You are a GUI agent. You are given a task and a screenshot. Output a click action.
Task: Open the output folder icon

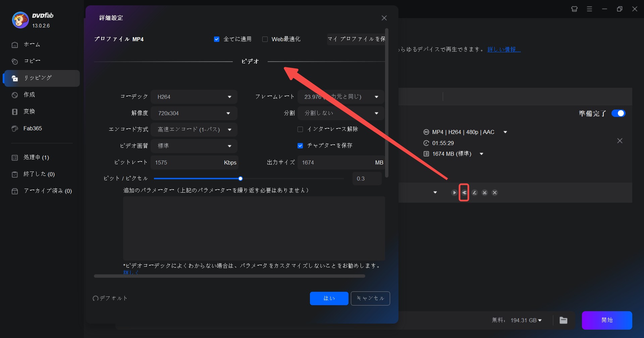[563, 320]
